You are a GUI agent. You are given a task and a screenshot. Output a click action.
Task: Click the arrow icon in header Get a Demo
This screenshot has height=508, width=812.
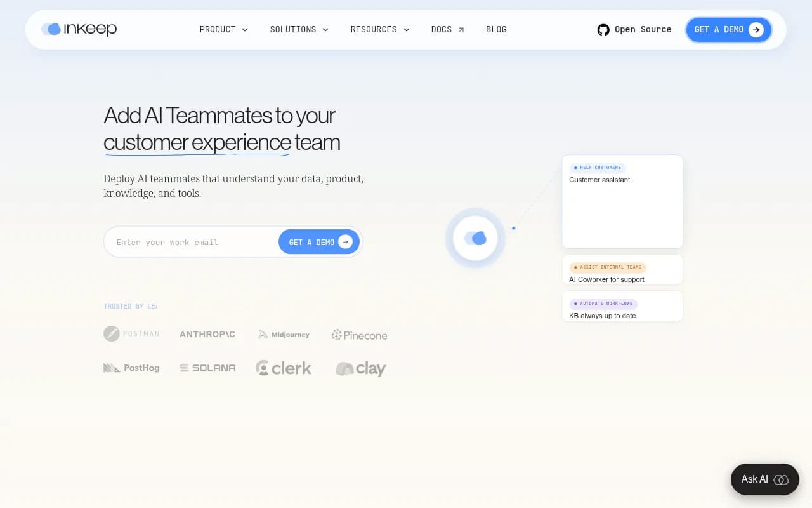(756, 30)
